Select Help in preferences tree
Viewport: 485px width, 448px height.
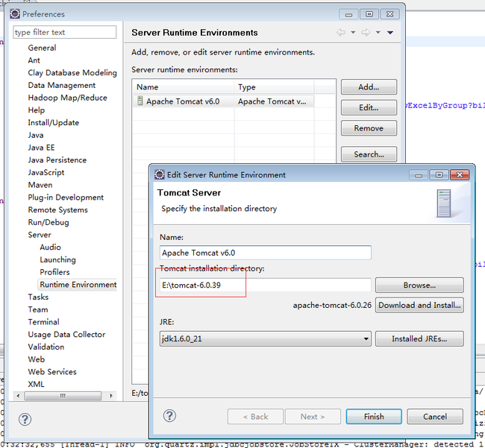click(37, 110)
